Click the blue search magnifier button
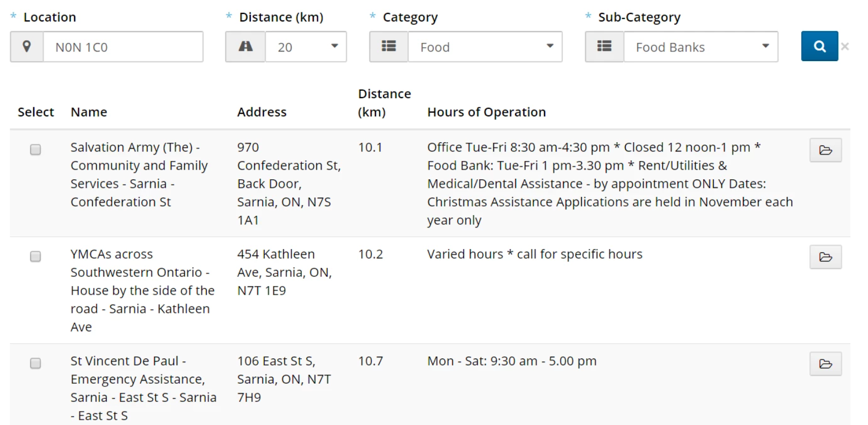 [819, 47]
